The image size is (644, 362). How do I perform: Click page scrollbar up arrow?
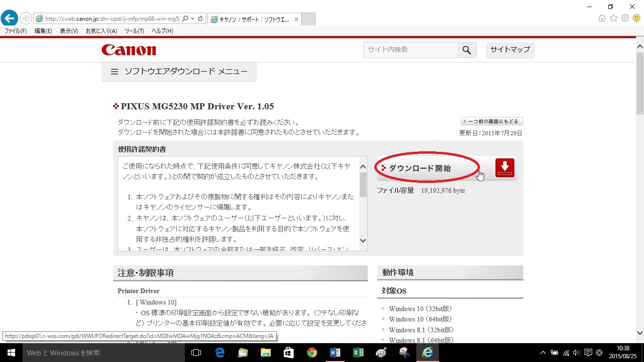click(x=640, y=47)
